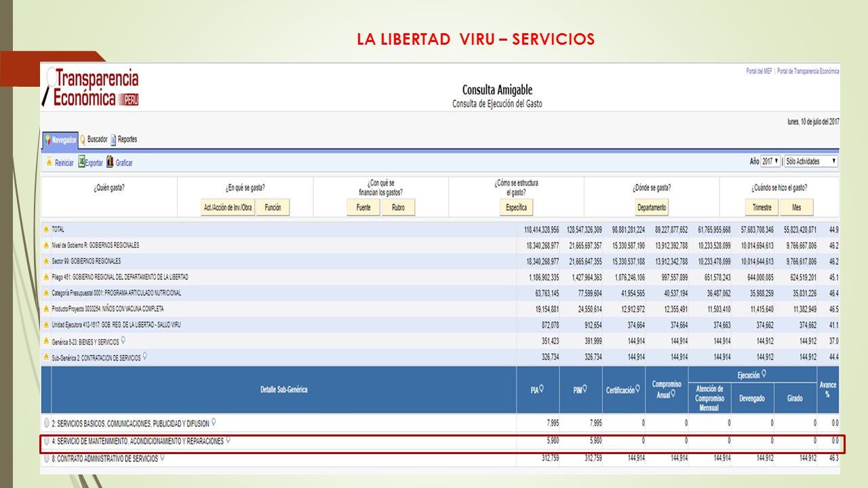
Task: Click info pin after CONTRATO ADMINISTRATIVO DE SERVICIOS
Action: [162, 457]
